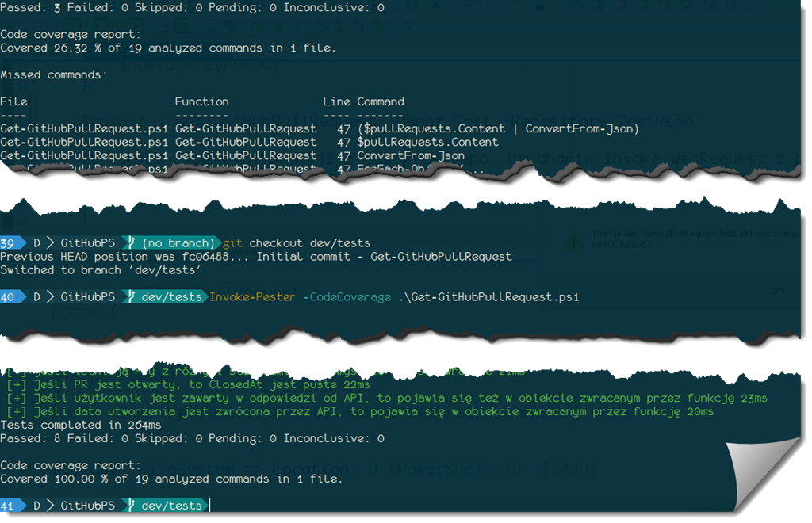
Task: Click the prompt number 41 badge
Action: [9, 506]
